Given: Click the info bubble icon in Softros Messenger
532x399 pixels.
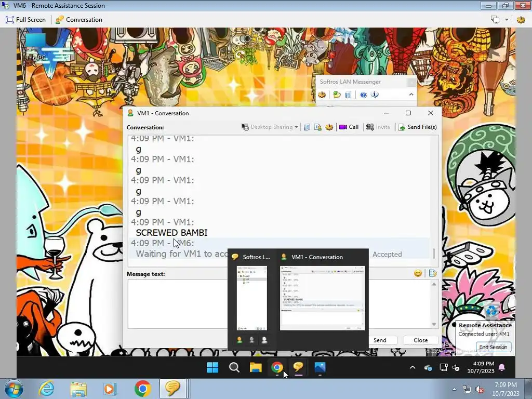Looking at the screenshot, I should tap(375, 95).
